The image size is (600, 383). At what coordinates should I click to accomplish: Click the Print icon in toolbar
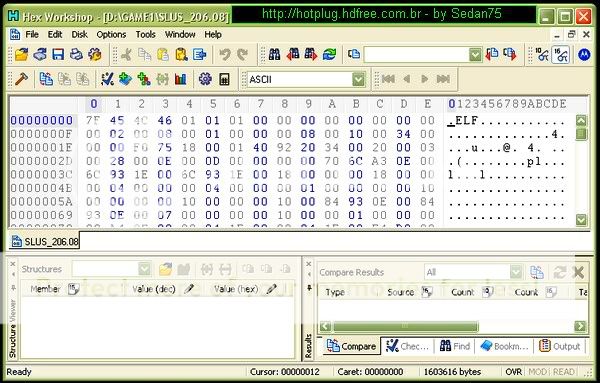click(76, 55)
